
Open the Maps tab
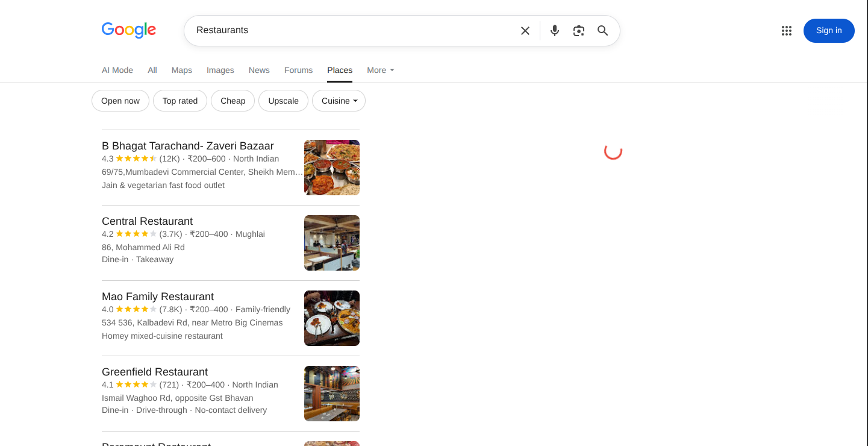pyautogui.click(x=182, y=70)
